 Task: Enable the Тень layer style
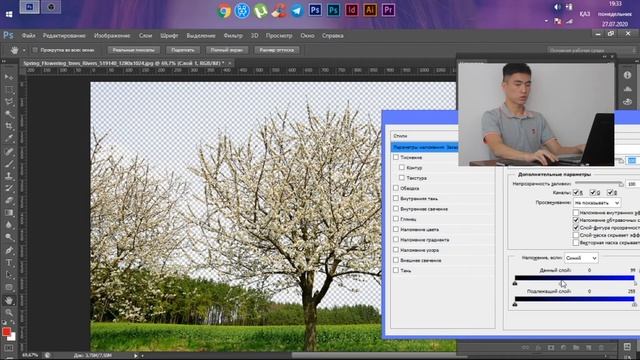(x=396, y=270)
